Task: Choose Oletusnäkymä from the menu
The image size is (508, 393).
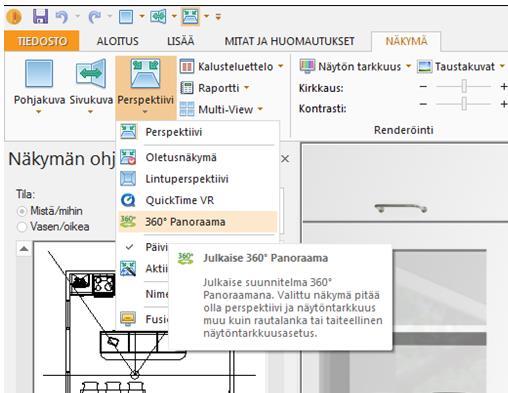Action: pyautogui.click(x=197, y=157)
